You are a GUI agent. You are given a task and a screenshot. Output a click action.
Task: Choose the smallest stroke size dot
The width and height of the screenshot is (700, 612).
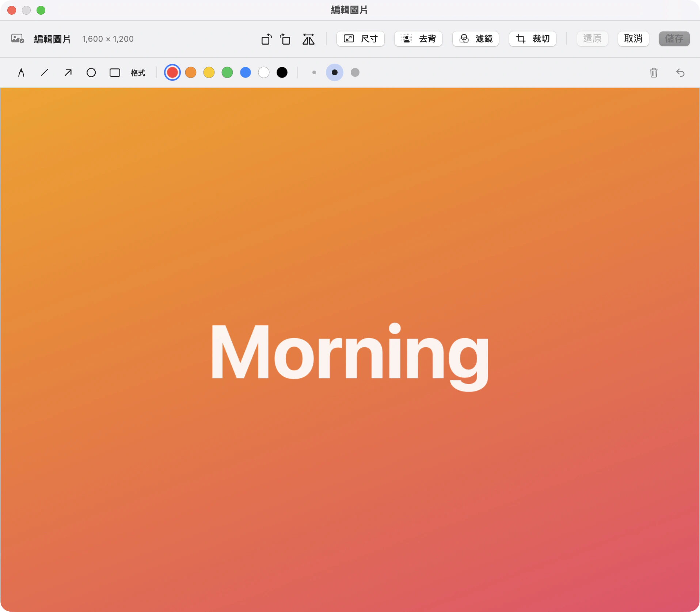click(x=314, y=72)
